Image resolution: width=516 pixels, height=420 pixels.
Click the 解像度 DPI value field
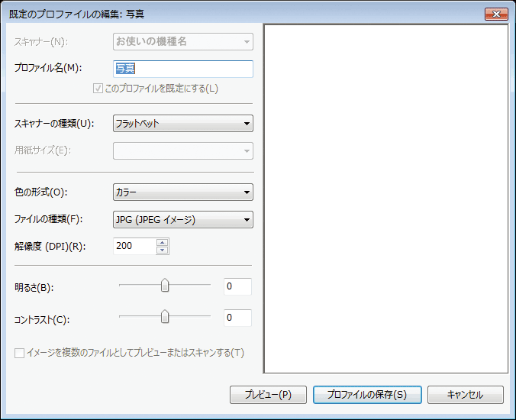tap(134, 246)
